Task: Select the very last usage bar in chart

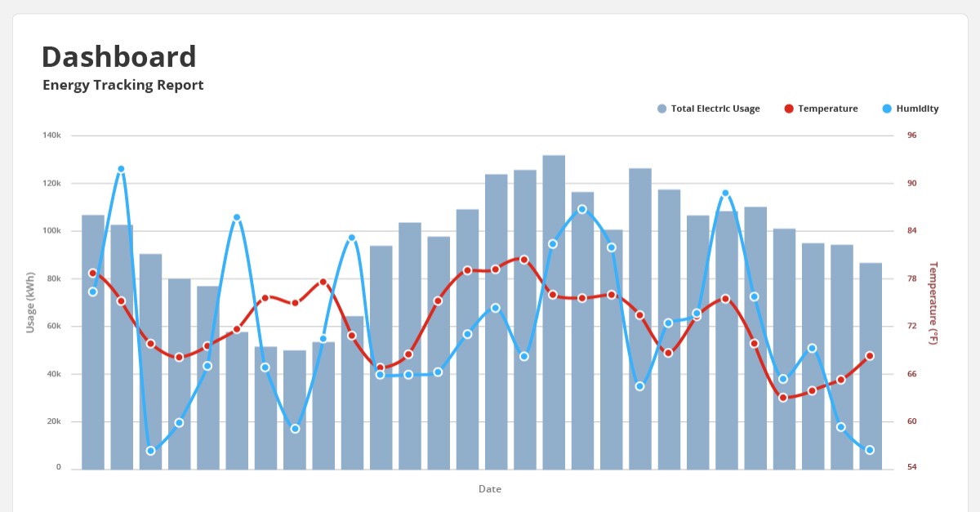Action: (871, 366)
